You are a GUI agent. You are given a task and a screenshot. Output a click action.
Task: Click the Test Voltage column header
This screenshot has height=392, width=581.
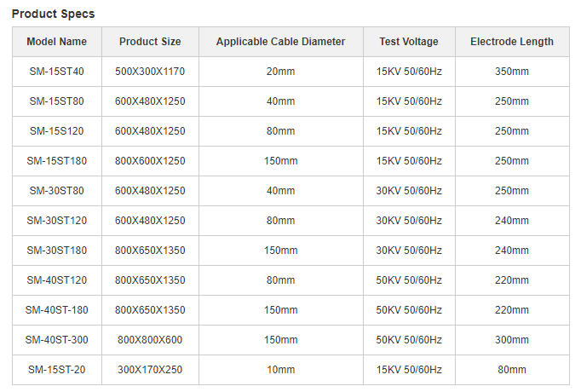coord(409,42)
